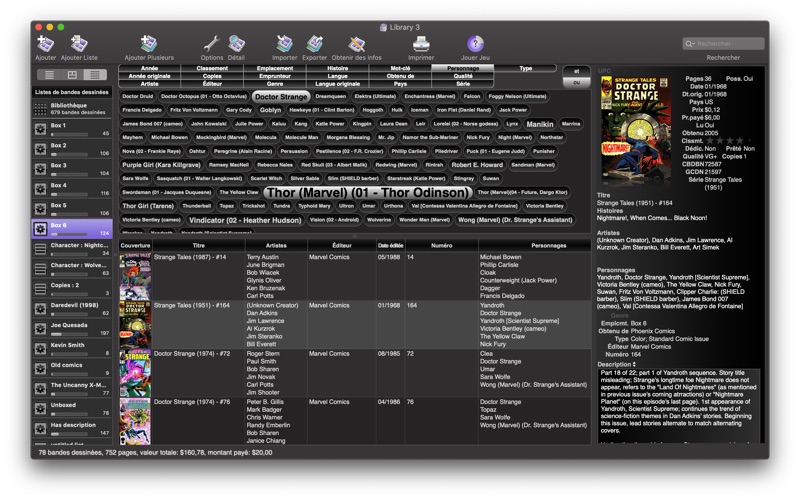
Task: Click the list icon for Copies : 2
Action: (x=40, y=289)
